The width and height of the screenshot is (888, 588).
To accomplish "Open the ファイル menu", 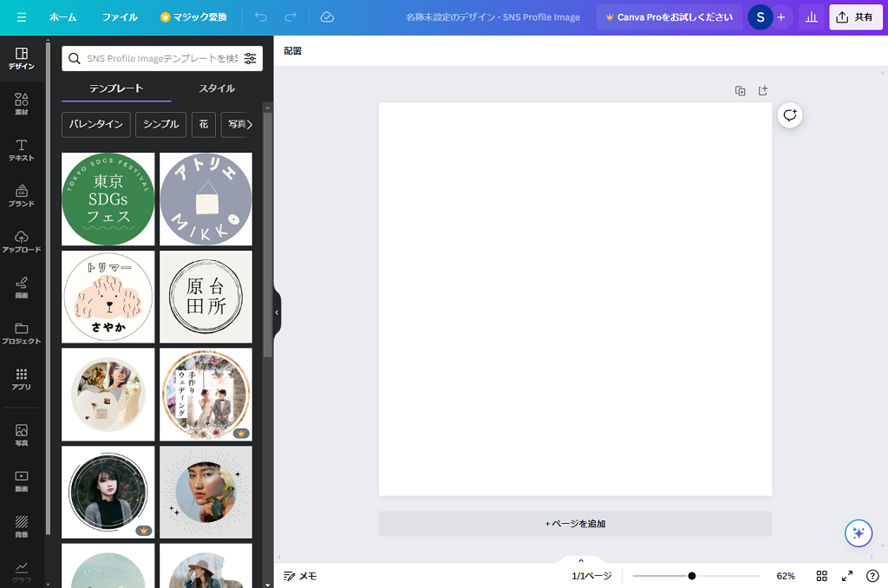I will [120, 17].
